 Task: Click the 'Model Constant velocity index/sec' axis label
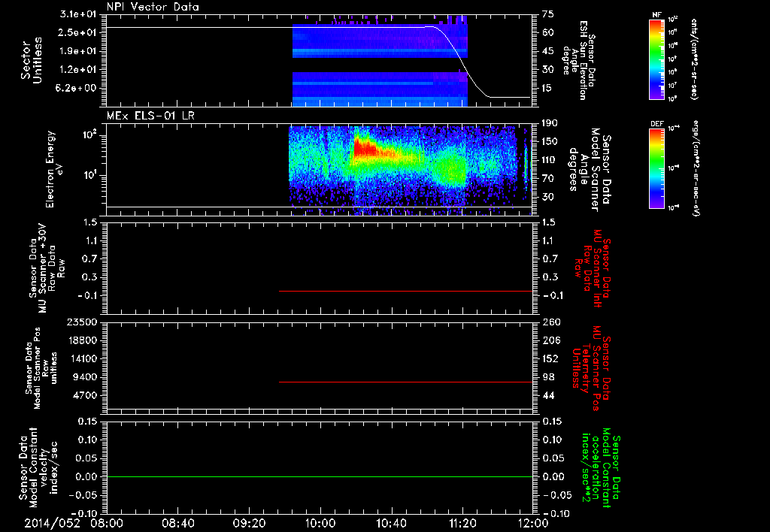click(x=38, y=467)
